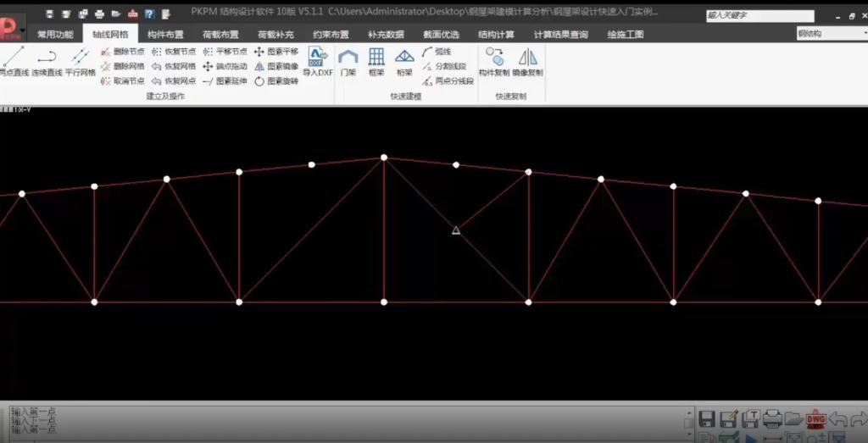Click the printer icon in bottom toolbar

tap(771, 418)
